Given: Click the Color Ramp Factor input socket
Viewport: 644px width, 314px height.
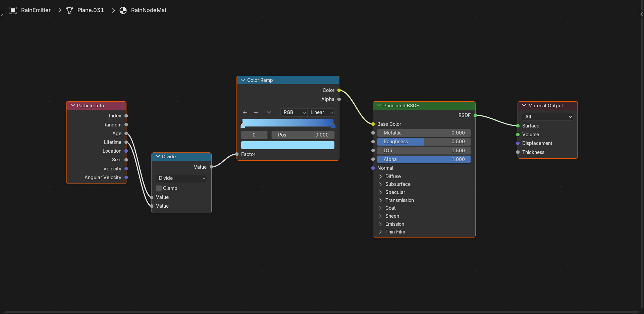Looking at the screenshot, I should click(237, 154).
